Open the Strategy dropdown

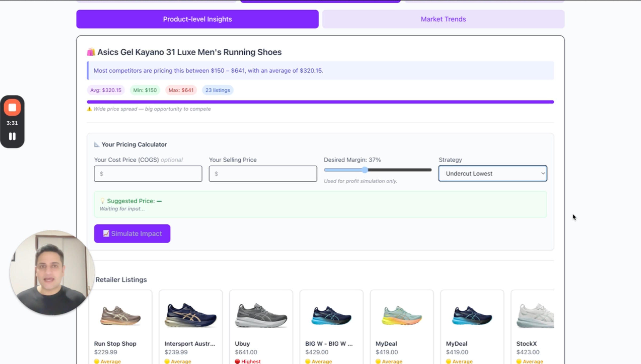(493, 174)
